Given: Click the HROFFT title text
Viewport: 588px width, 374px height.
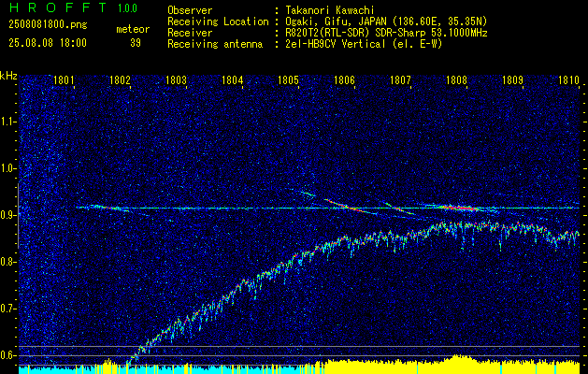Looking at the screenshot, I should coord(57,7).
